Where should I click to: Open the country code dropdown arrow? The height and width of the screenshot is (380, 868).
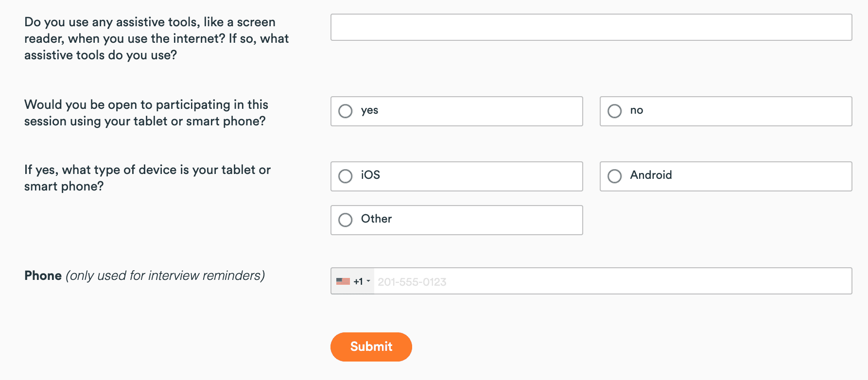[368, 281]
